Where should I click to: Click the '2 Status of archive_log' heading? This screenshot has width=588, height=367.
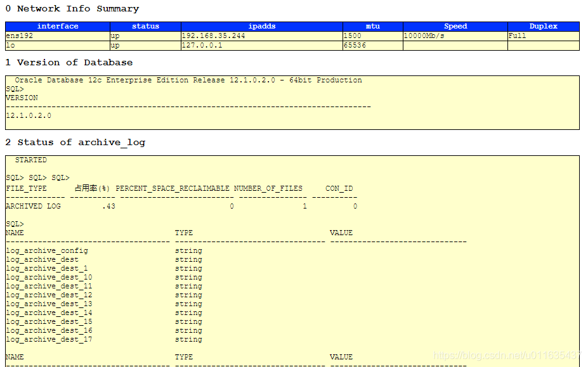(x=75, y=143)
